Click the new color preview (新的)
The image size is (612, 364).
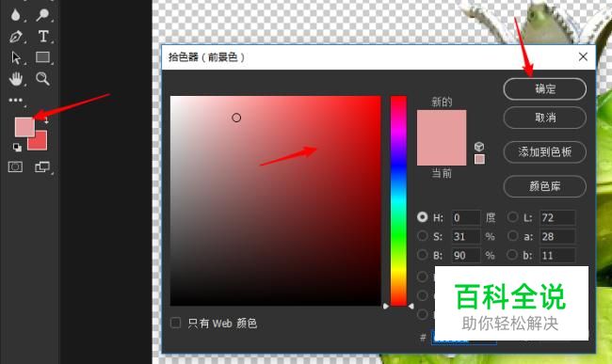442,123
